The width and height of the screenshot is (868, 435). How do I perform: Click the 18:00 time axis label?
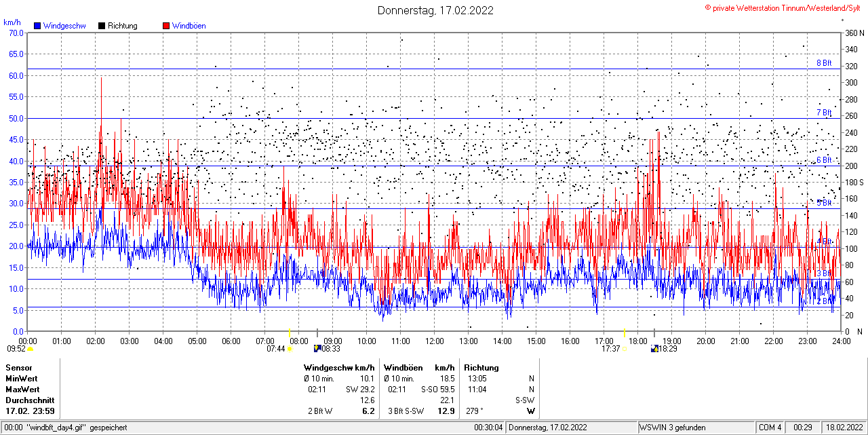(x=638, y=341)
